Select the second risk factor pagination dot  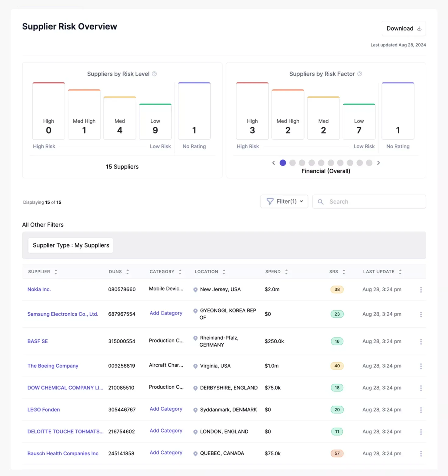tap(292, 163)
